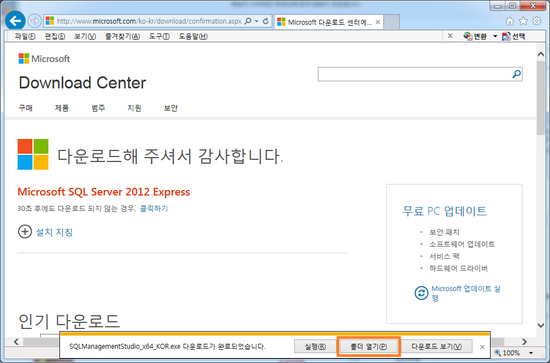Click the vertical scrollbar up arrow
The image size is (550, 363).
(541, 54)
